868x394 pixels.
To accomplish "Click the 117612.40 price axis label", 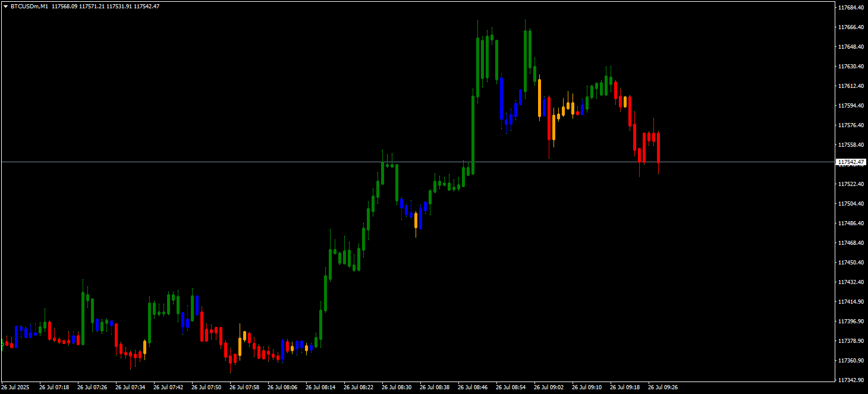I will 851,86.
